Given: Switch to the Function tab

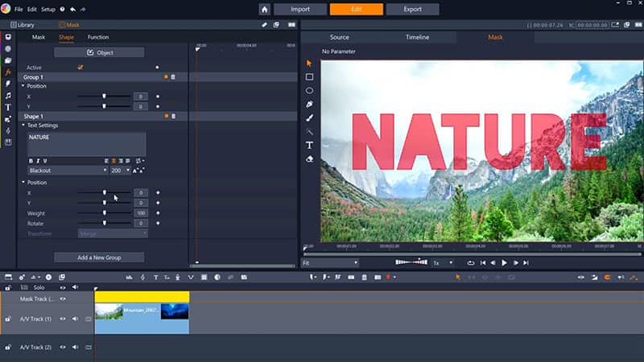Looking at the screenshot, I should pyautogui.click(x=98, y=37).
